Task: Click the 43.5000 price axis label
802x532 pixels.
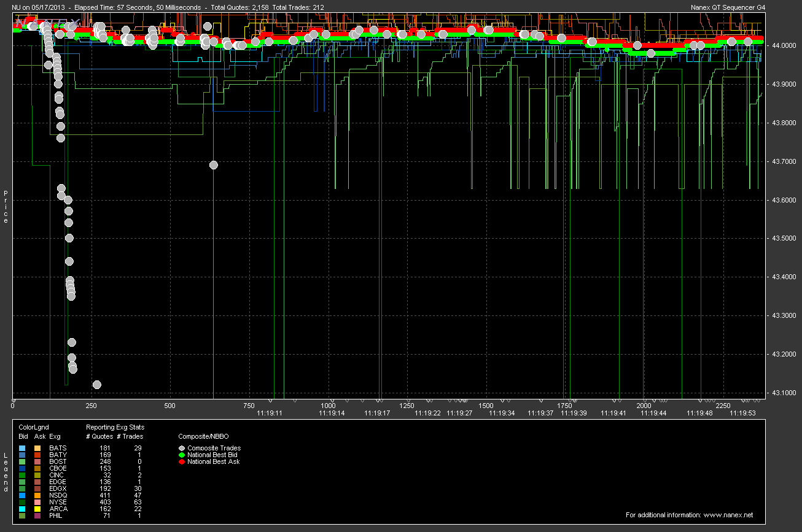Action: [784, 239]
